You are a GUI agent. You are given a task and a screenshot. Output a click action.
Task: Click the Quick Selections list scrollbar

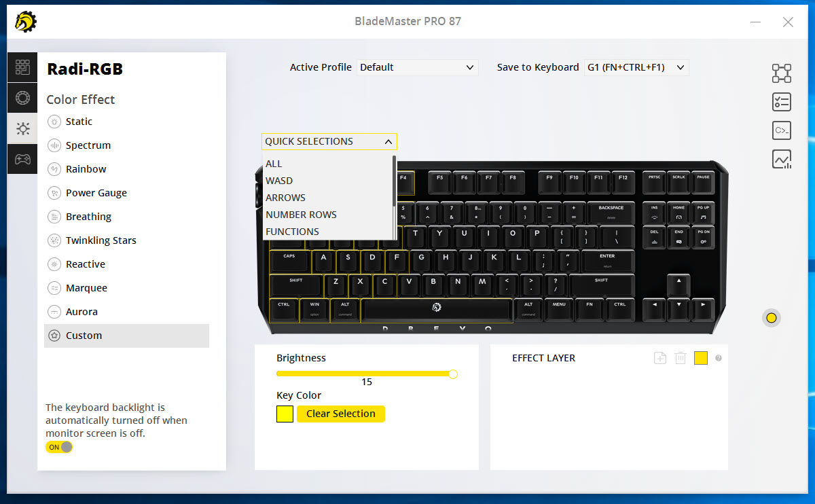click(394, 180)
